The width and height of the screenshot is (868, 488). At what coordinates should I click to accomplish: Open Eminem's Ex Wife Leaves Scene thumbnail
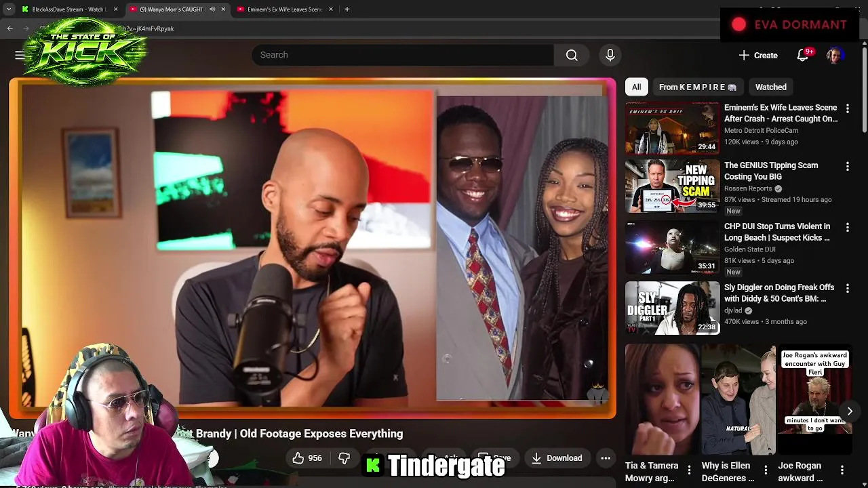672,128
